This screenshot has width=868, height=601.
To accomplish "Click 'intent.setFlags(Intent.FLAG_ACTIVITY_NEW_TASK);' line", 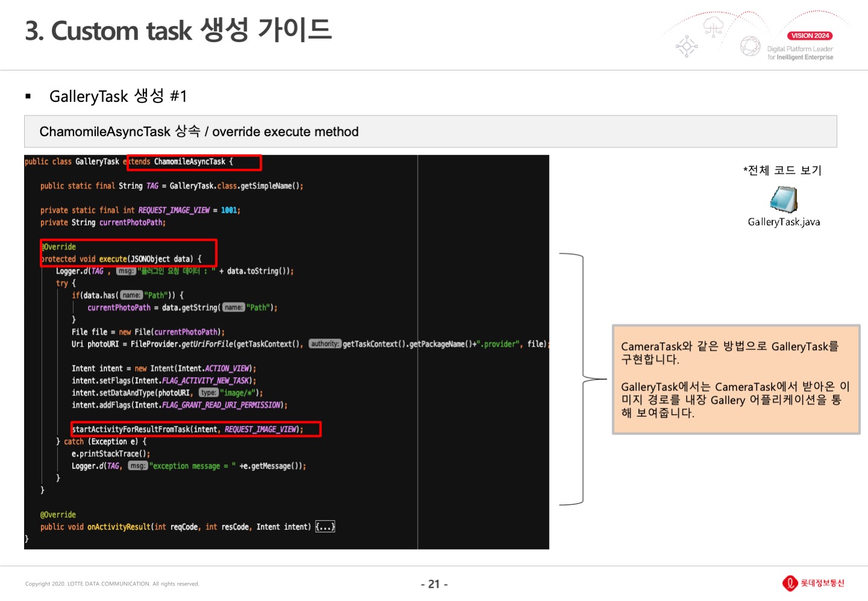I will point(164,381).
